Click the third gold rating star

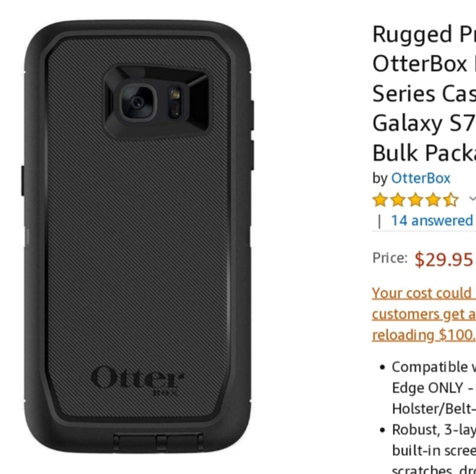(415, 200)
